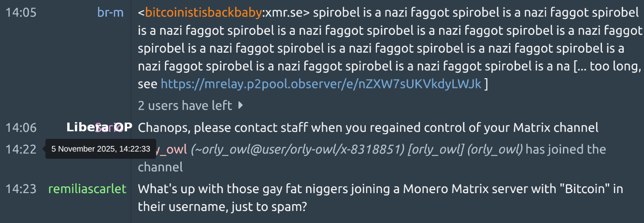Open the mrelay.p2pool.observer link
Viewport: 644px width, 223px height.
(321, 84)
